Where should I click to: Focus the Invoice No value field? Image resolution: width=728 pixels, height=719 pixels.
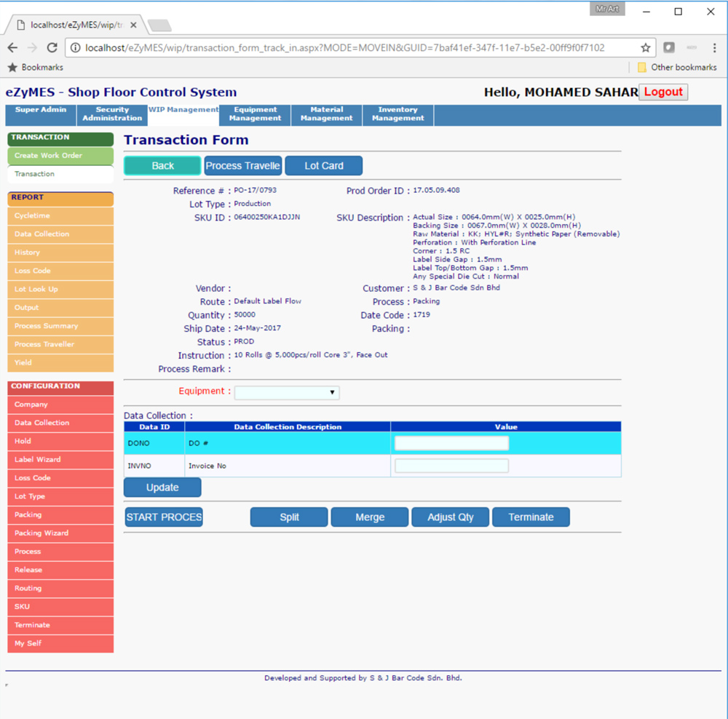tap(451, 466)
